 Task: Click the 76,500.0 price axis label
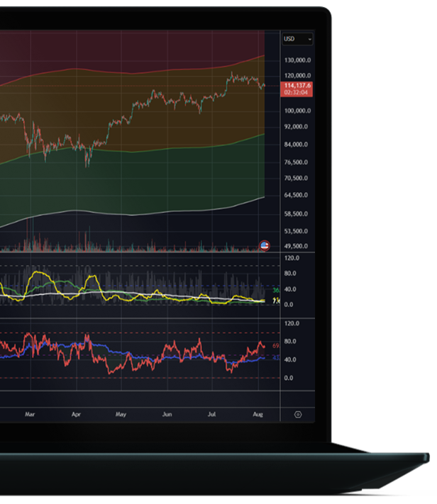tap(296, 162)
